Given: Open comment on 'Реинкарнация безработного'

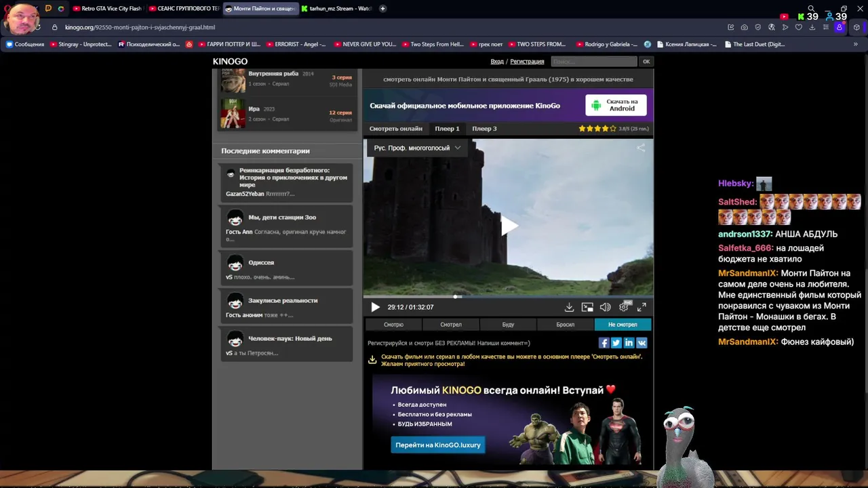Looking at the screenshot, I should pos(285,182).
